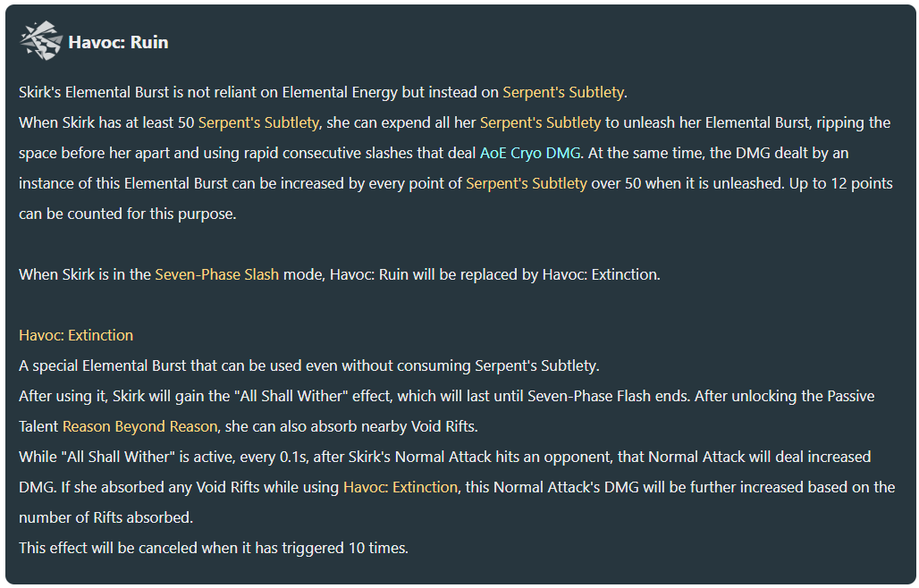Click the AoE Cryo DMG highlighted text
Screen dimensions: 919x588
530,154
